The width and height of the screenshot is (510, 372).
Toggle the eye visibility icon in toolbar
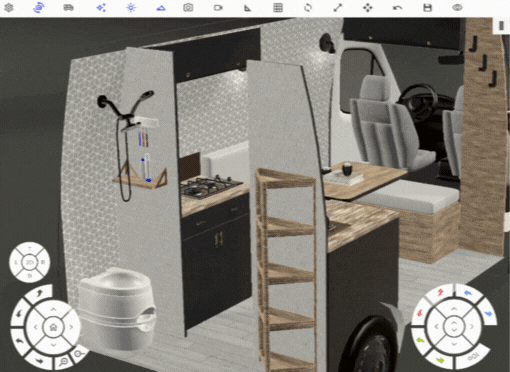457,7
